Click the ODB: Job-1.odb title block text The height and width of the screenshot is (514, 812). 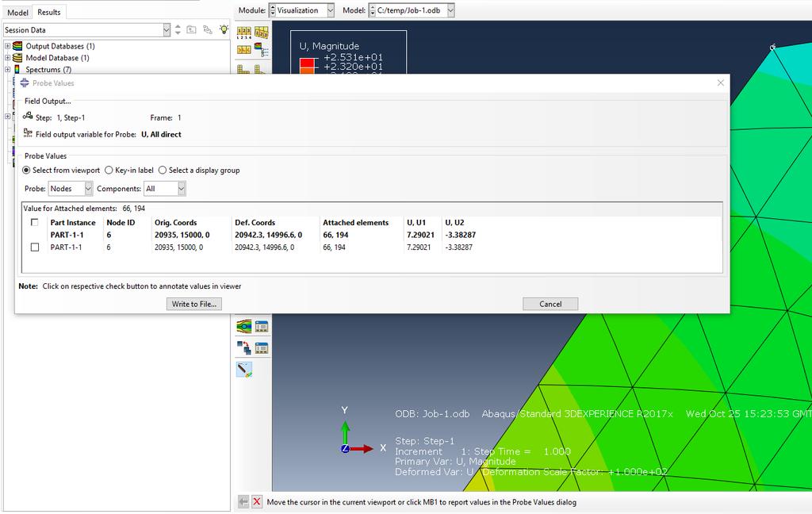click(x=432, y=413)
